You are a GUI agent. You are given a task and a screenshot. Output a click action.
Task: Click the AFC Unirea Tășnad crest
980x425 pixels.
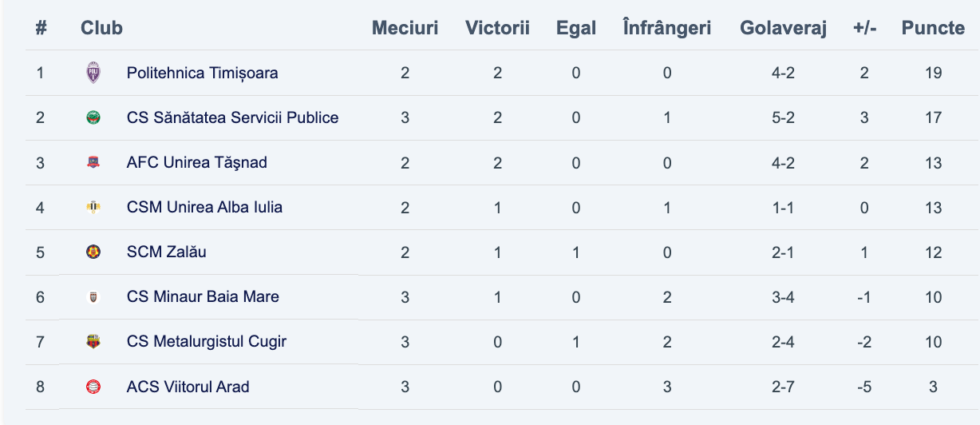click(x=93, y=162)
